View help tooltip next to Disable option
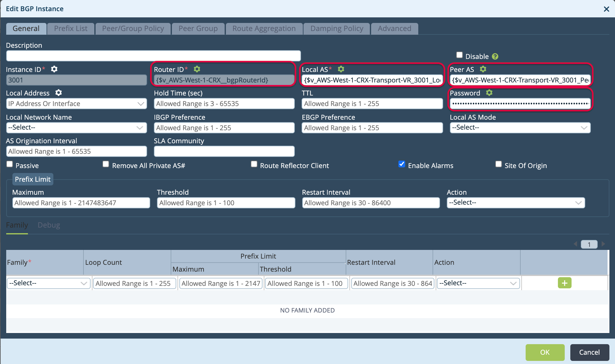Image resolution: width=615 pixels, height=364 pixels. 495,56
